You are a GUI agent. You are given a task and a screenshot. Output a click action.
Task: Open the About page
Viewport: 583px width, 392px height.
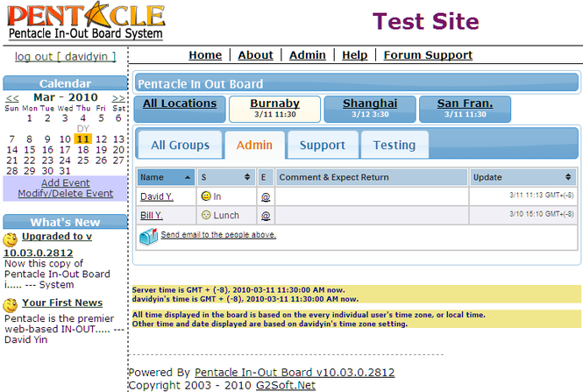point(255,55)
